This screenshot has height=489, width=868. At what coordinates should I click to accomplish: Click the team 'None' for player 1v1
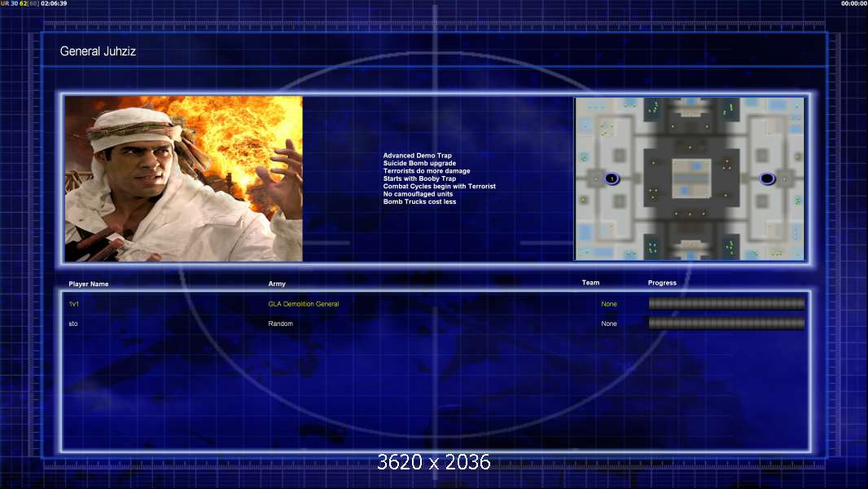[x=609, y=304]
